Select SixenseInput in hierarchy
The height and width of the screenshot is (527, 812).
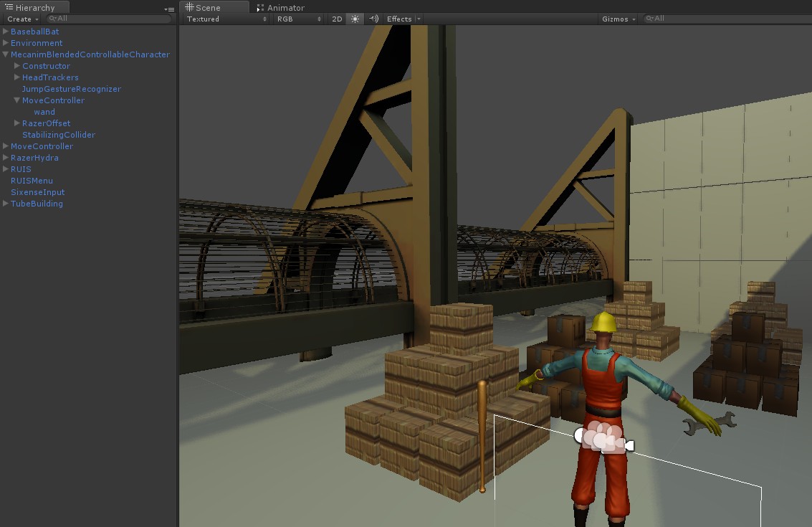(38, 192)
